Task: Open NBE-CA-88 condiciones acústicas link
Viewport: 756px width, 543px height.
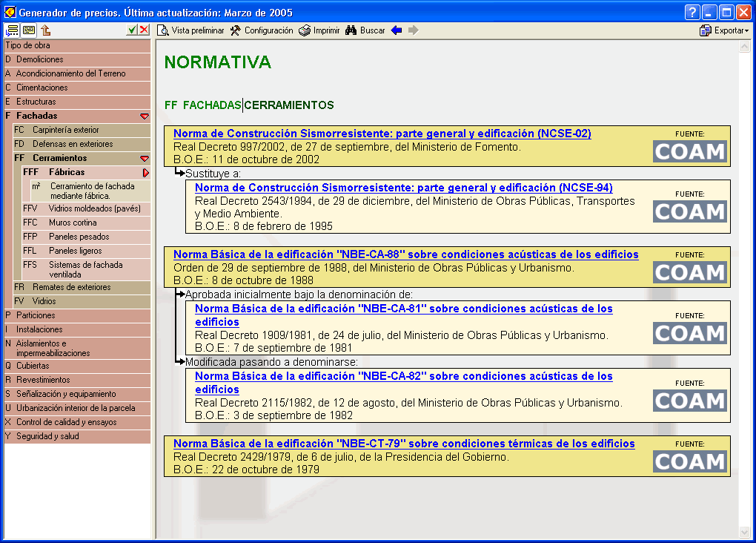Action: click(x=406, y=254)
